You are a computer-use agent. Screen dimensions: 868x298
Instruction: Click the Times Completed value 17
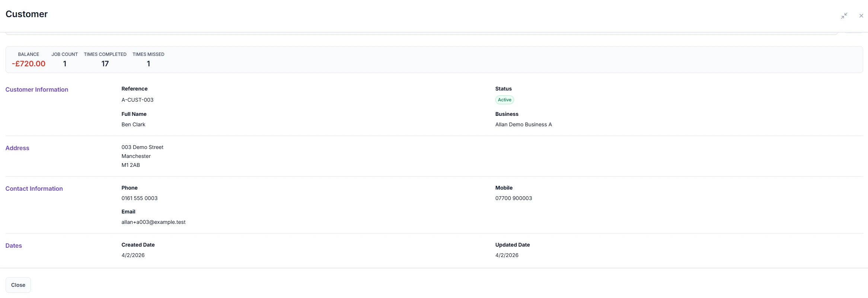click(105, 64)
